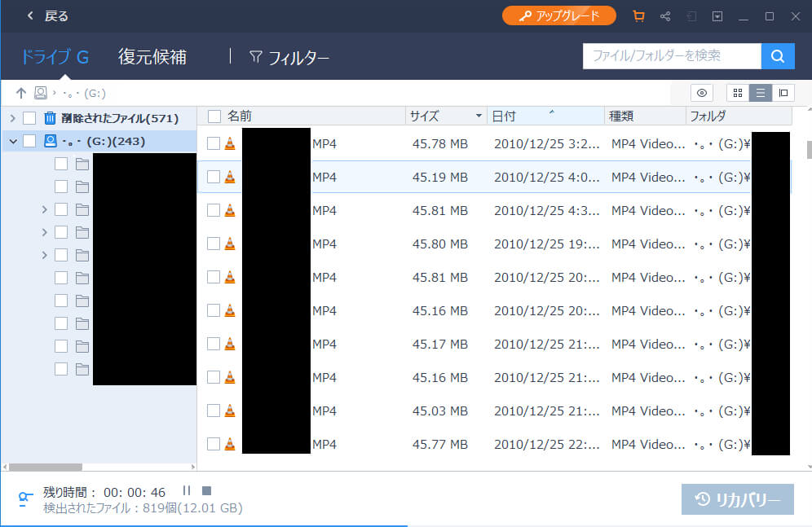Screen dimensions: 812x527
Task: Open the フィルター filter menu
Action: [x=289, y=57]
